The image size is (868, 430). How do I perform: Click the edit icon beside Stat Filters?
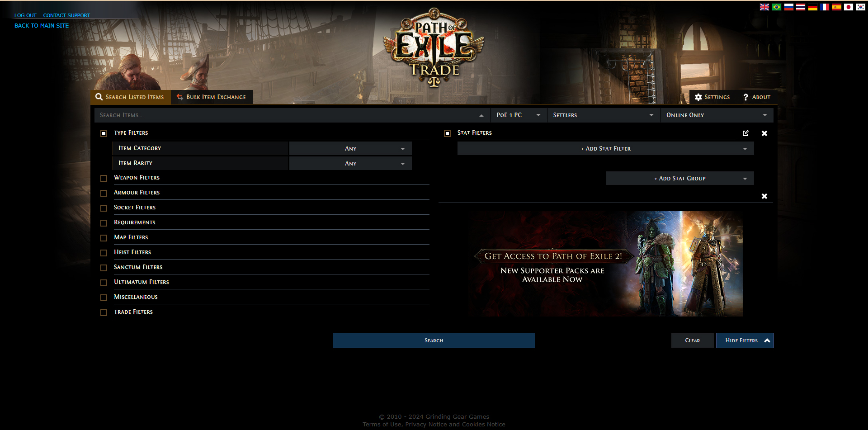tap(745, 133)
